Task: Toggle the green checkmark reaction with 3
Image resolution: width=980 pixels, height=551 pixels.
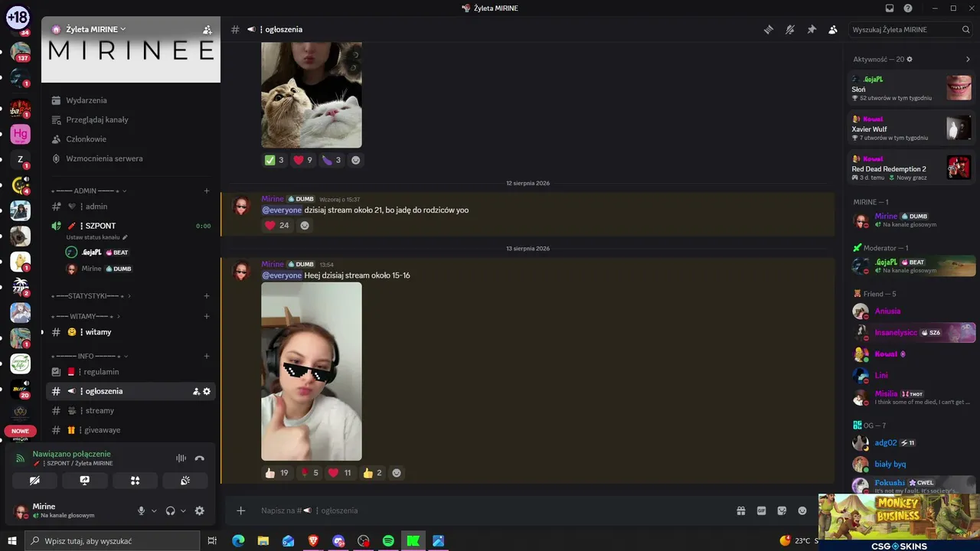Action: coord(274,160)
